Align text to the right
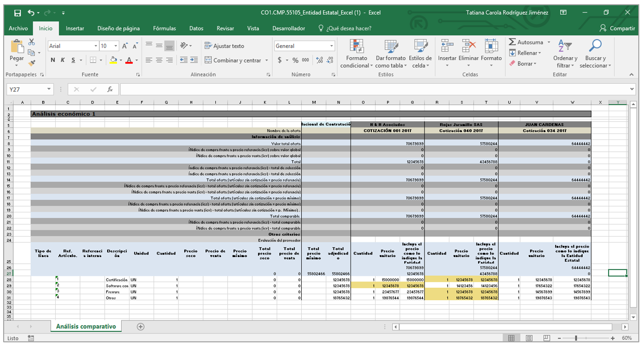 pyautogui.click(x=170, y=60)
